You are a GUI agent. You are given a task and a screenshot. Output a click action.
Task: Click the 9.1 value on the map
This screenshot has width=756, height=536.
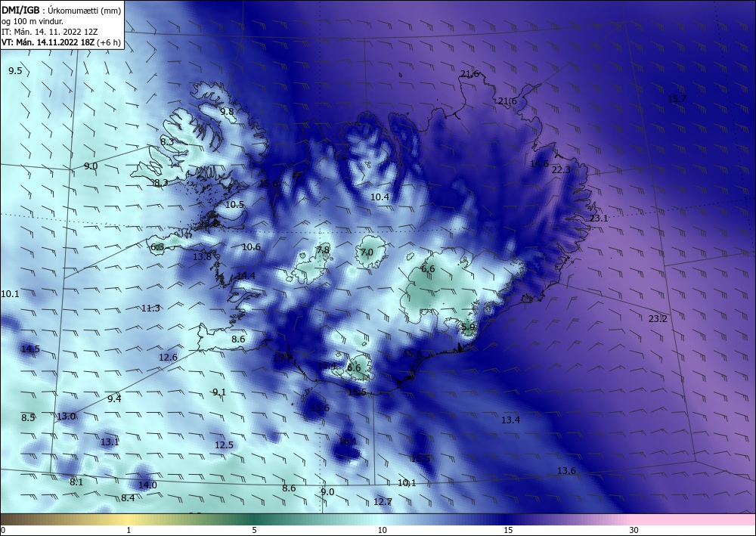point(219,392)
